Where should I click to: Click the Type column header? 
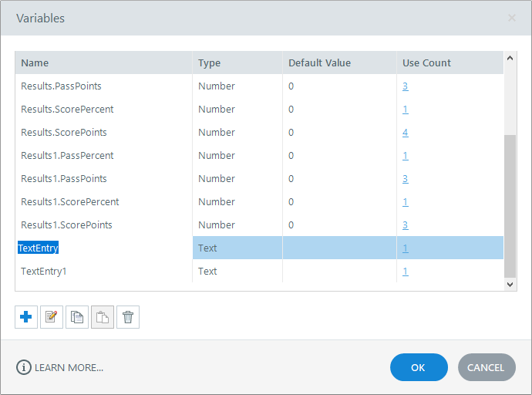pos(209,62)
